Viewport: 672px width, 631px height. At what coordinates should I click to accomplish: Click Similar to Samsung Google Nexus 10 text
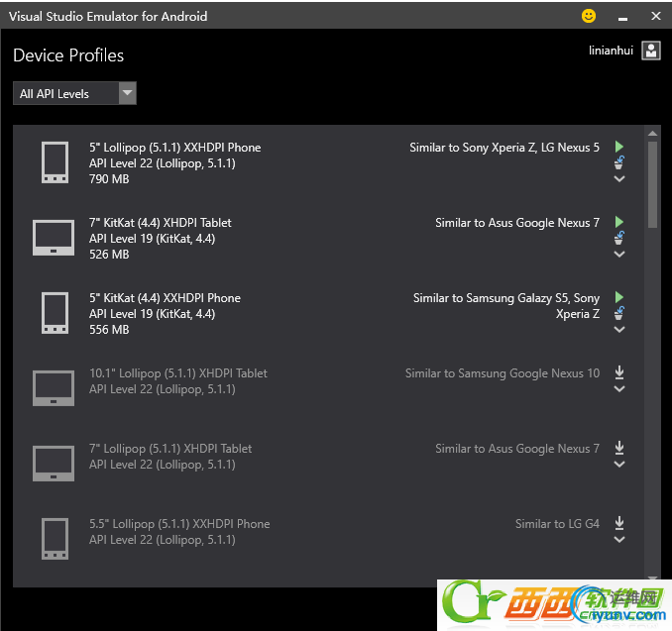tap(503, 373)
